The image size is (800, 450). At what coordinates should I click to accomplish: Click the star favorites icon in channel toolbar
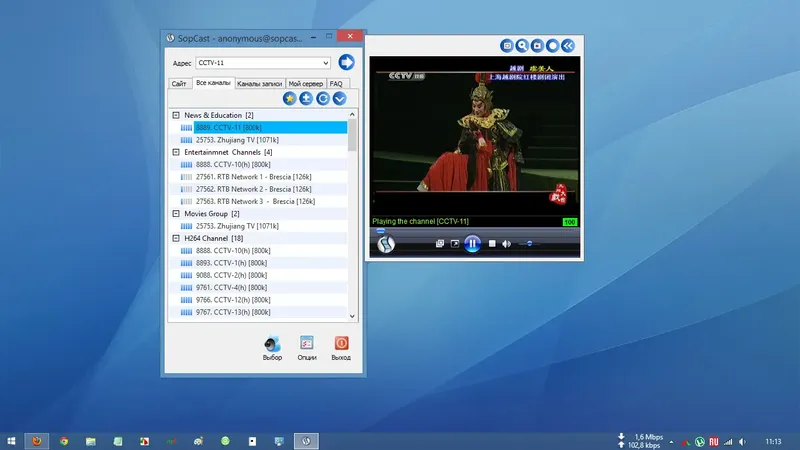(289, 98)
